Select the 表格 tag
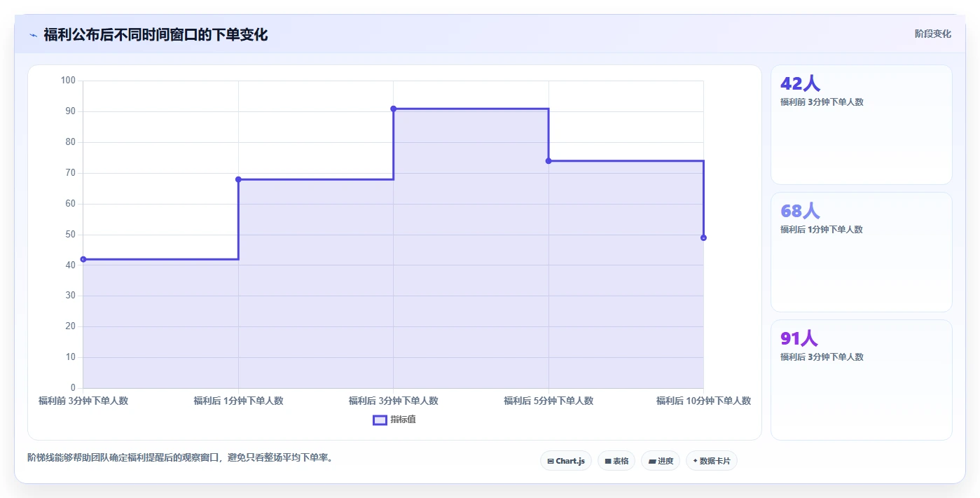The width and height of the screenshot is (980, 498). click(616, 461)
